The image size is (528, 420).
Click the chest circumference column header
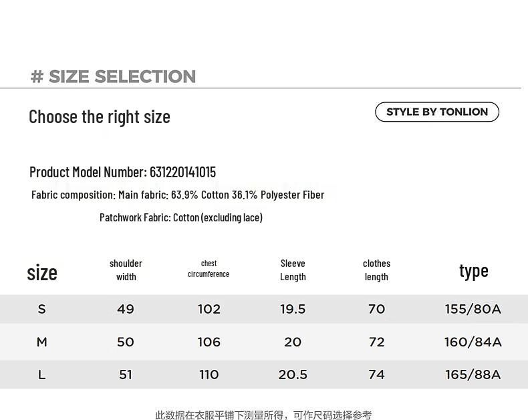(x=209, y=269)
